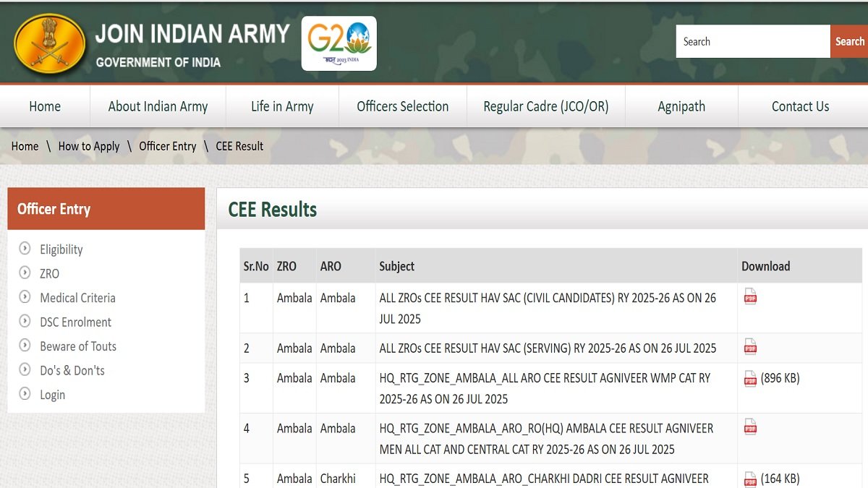868x488 pixels.
Task: Click the Indian Army emblem logo
Action: coord(50,45)
